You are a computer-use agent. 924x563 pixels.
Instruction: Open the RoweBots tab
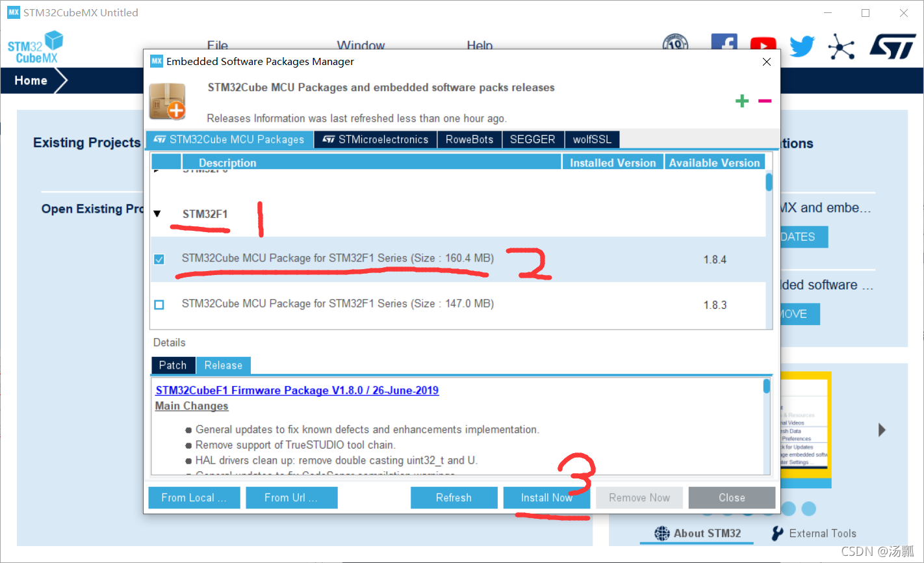point(469,140)
